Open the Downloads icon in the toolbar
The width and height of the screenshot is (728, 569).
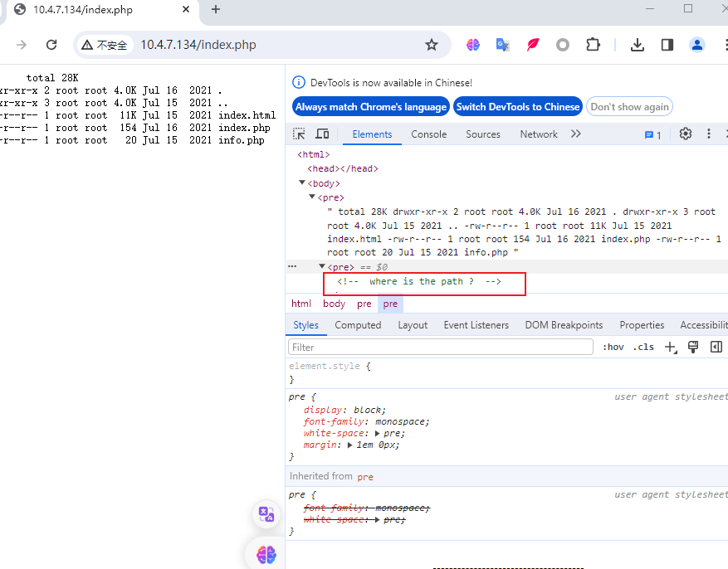point(637,45)
